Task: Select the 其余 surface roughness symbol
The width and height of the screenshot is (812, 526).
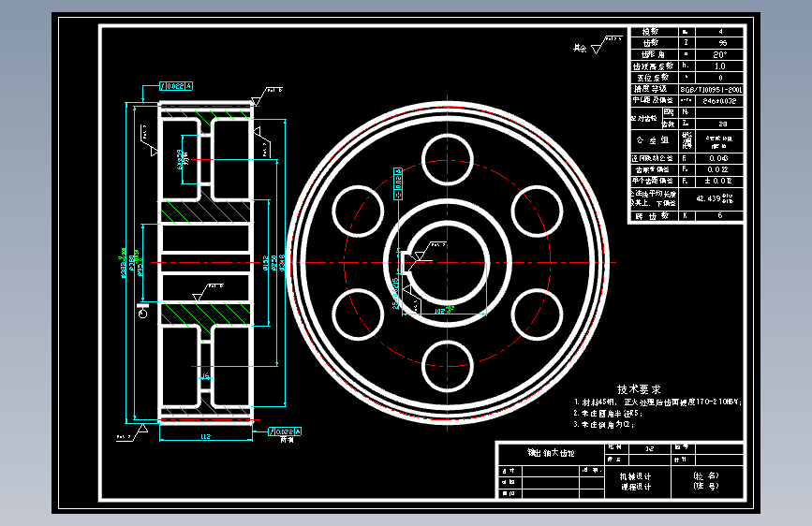Action: coord(596,46)
